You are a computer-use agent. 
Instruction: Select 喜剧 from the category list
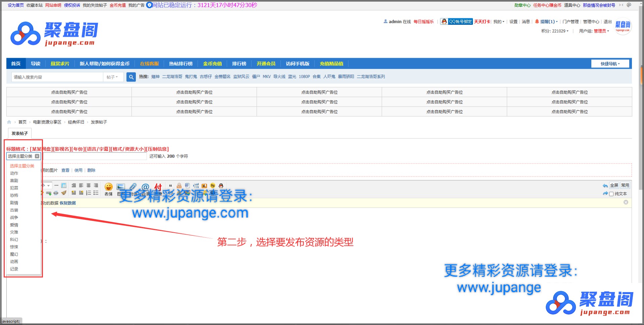click(14, 181)
